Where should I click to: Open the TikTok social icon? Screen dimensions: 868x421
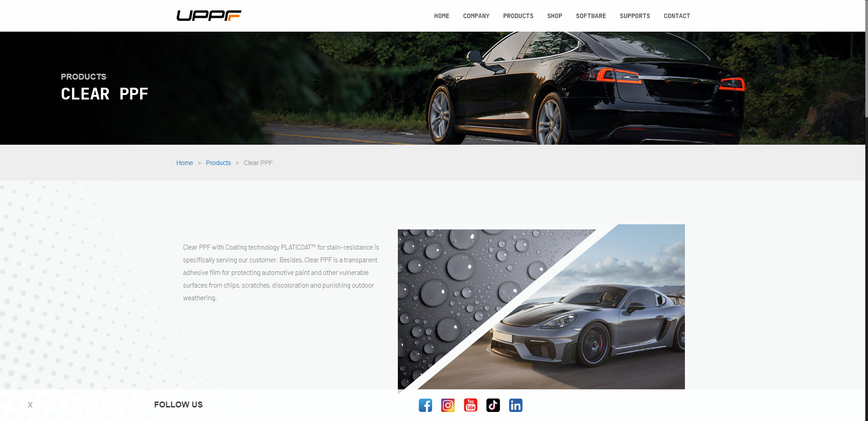pos(493,405)
